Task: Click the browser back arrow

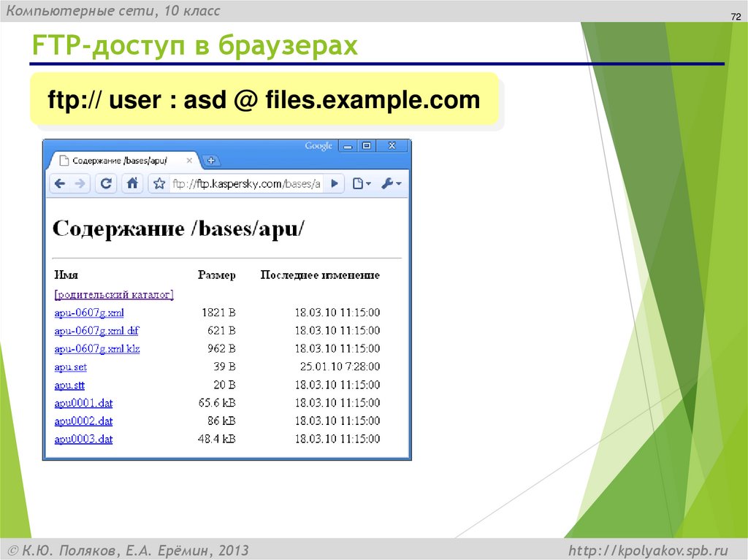Action: click(x=58, y=183)
